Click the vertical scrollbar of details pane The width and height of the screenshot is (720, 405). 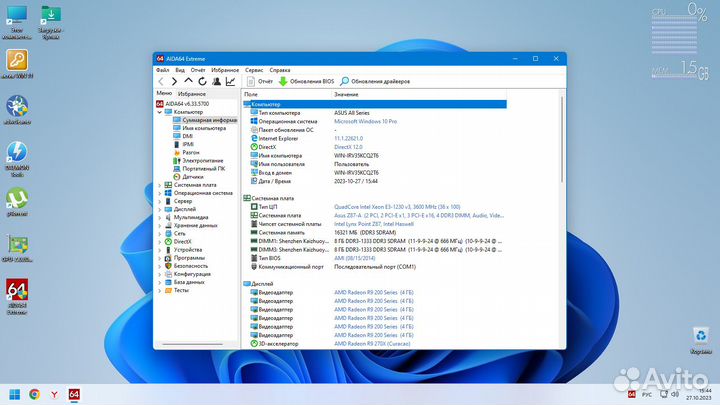click(562, 138)
